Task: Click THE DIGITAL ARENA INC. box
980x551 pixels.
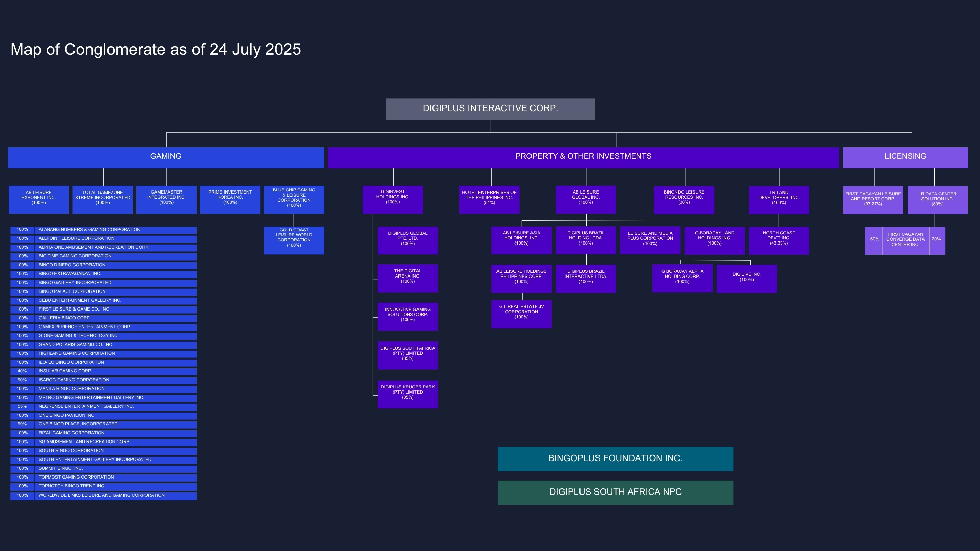Action: click(408, 278)
